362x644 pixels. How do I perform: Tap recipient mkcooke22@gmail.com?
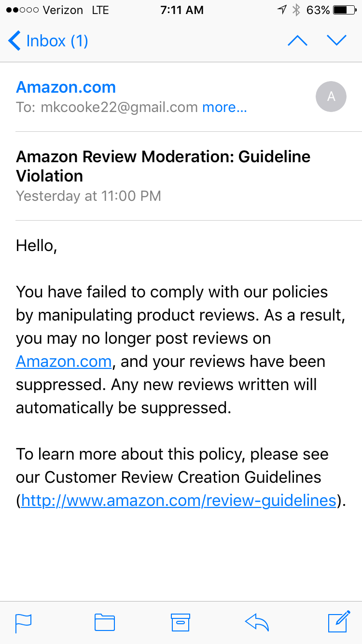click(x=119, y=107)
